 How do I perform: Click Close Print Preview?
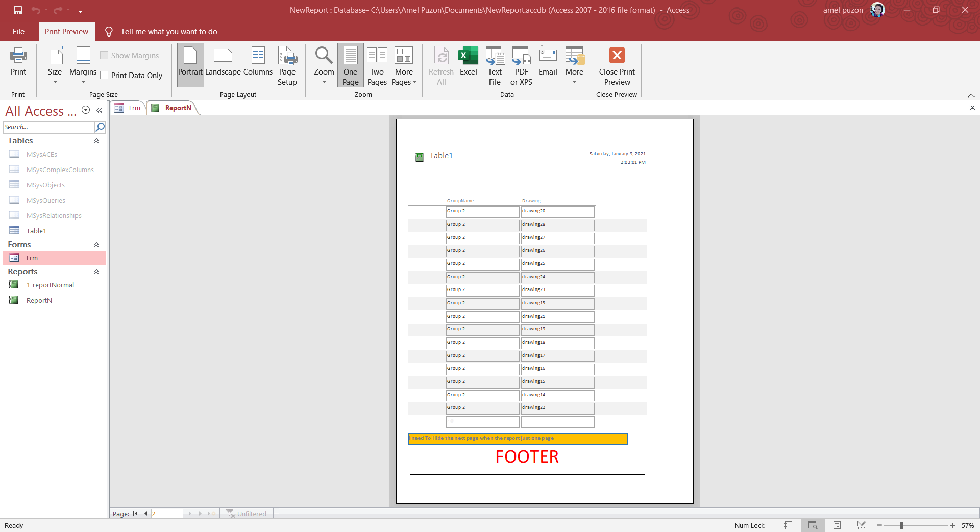click(x=617, y=65)
